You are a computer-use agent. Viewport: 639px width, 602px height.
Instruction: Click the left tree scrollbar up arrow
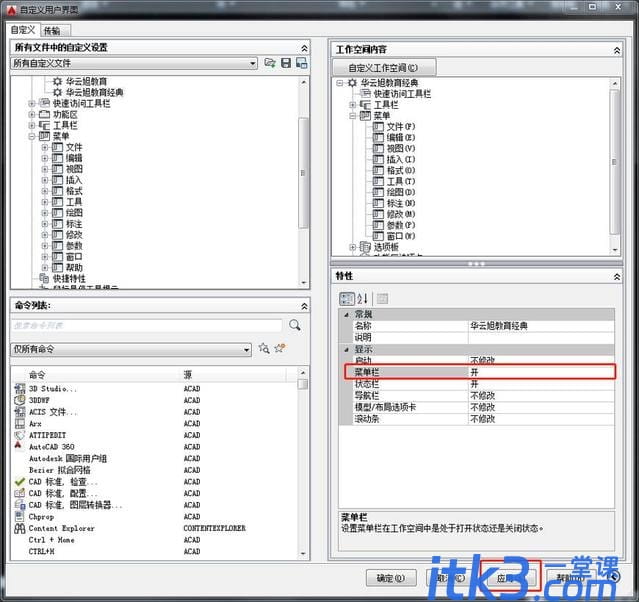coord(304,82)
